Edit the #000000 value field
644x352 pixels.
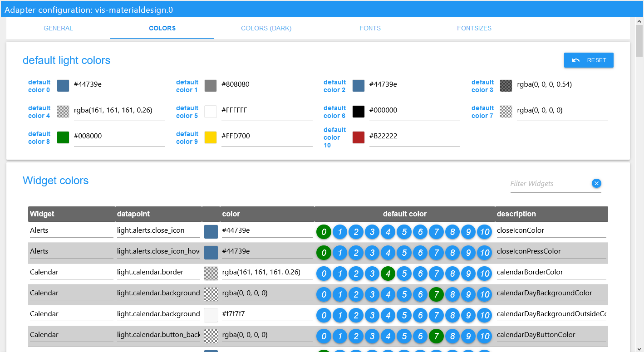(x=414, y=111)
